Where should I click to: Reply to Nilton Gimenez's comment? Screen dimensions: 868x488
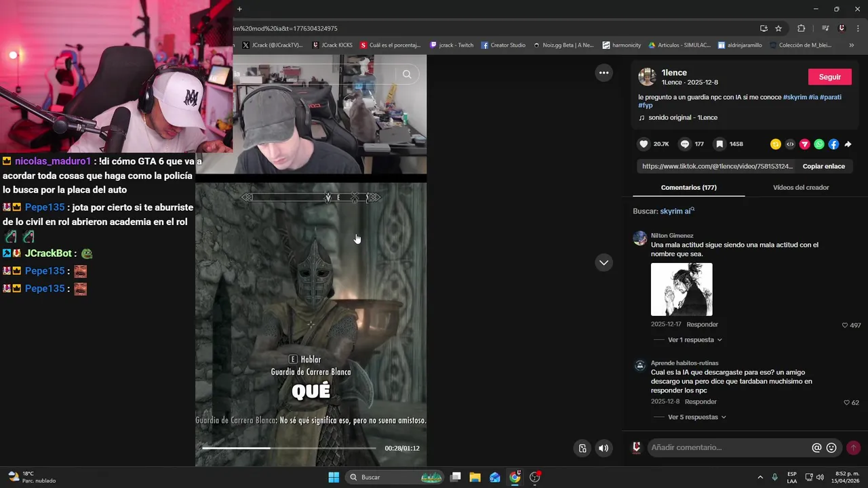point(702,325)
